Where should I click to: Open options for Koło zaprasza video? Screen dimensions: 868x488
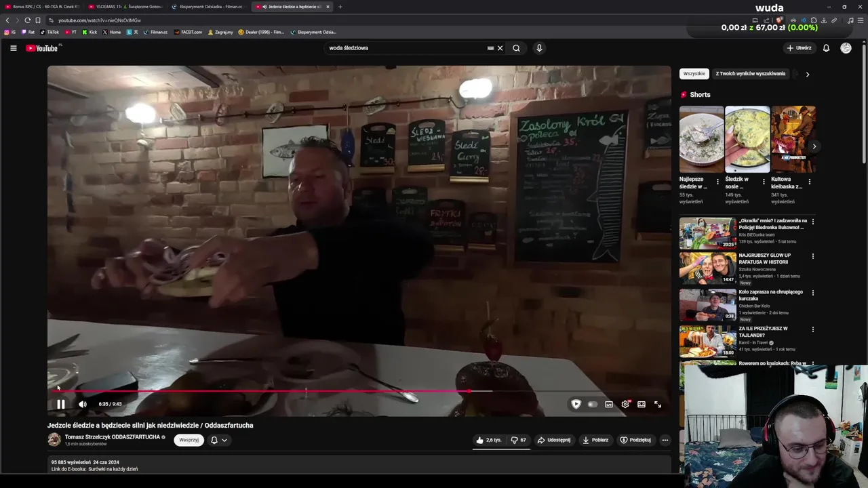click(812, 293)
